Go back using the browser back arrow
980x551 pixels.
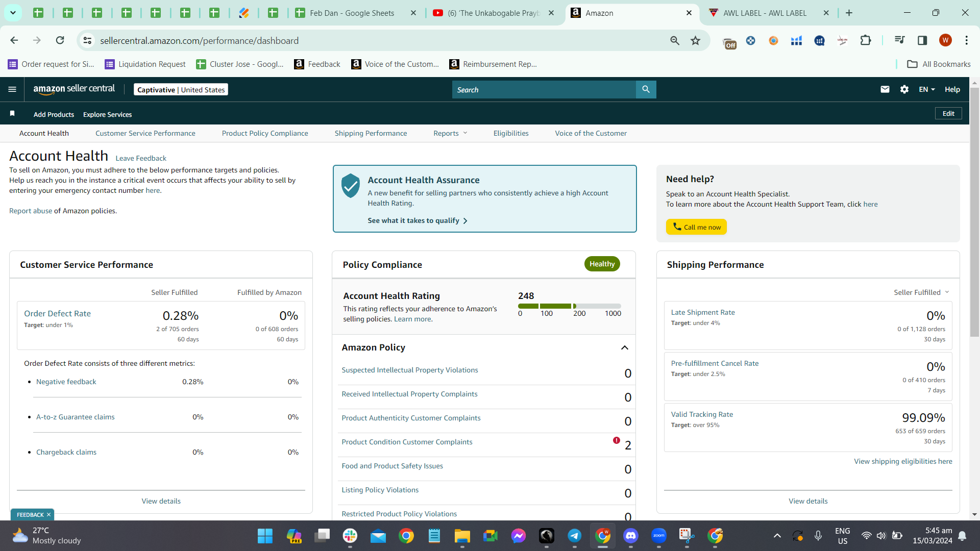[14, 40]
